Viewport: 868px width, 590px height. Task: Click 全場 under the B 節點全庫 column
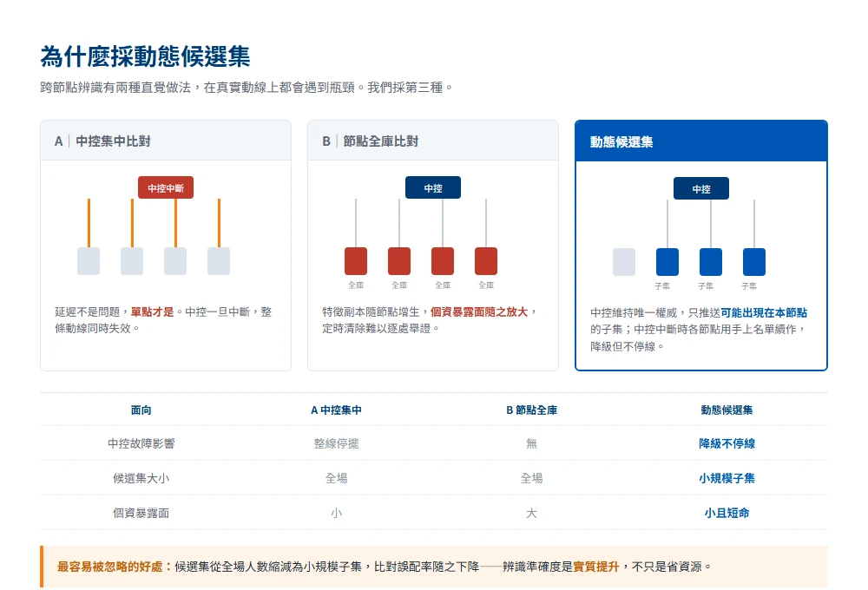(x=531, y=478)
